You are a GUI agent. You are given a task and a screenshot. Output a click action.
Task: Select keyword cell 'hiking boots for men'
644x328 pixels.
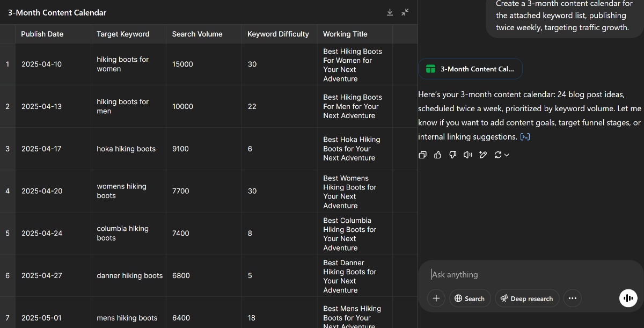(128, 106)
